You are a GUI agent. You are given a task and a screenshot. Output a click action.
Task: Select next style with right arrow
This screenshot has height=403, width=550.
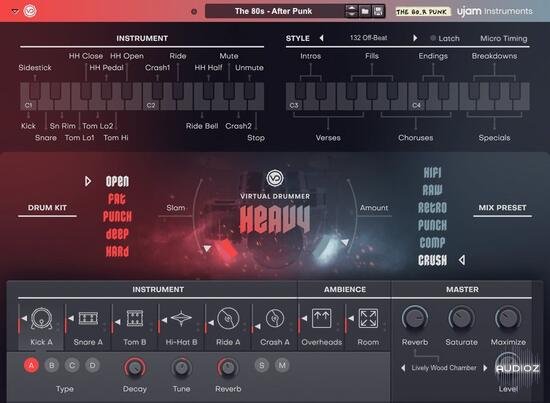(415, 38)
